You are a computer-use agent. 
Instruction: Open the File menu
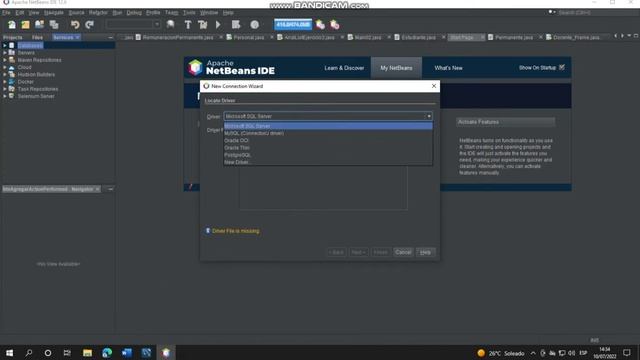tap(6, 13)
